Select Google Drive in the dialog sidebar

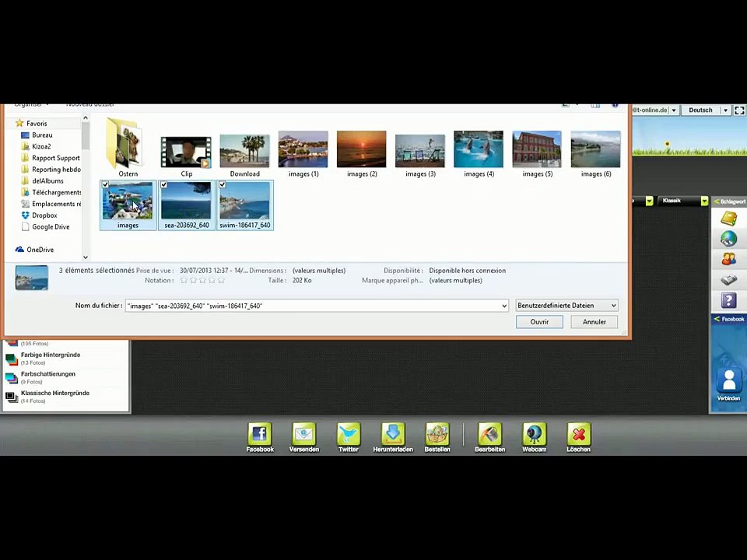point(46,226)
